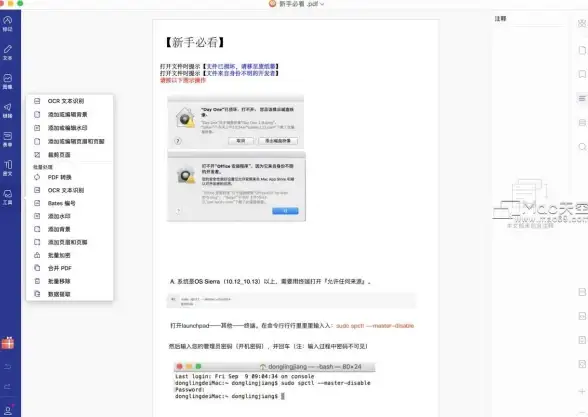Click the 移到废纸篓 button in Day One dialog image

tap(278, 141)
